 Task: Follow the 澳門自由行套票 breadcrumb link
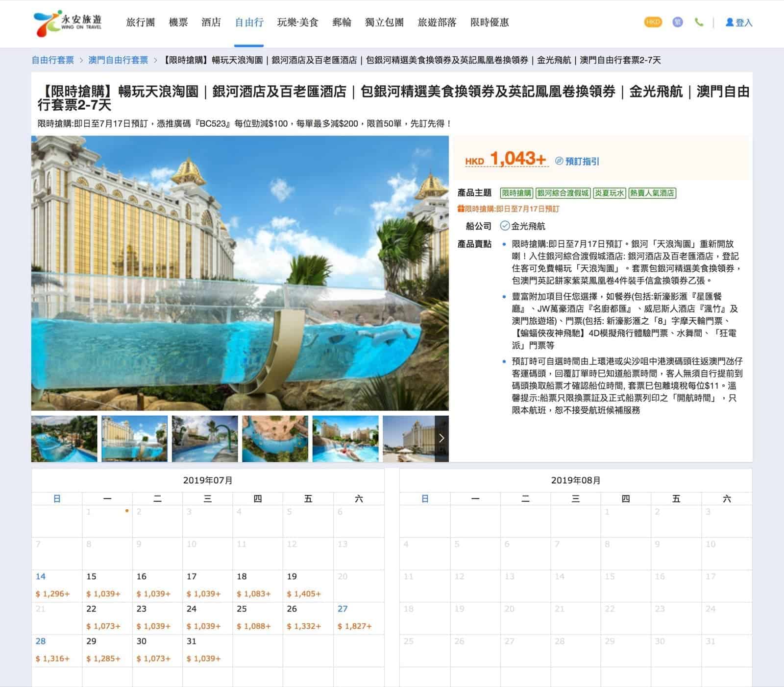tap(118, 60)
